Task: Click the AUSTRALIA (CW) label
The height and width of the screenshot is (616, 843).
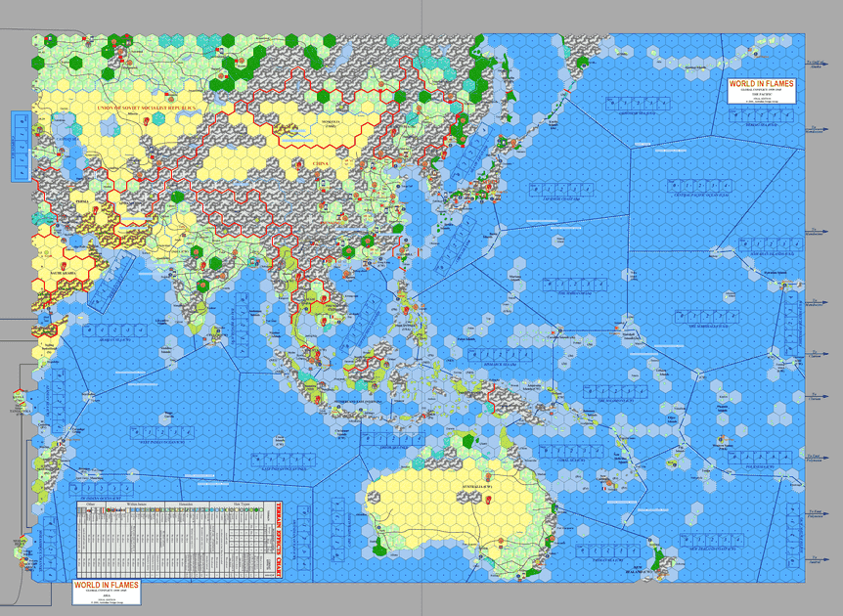Action: point(475,487)
